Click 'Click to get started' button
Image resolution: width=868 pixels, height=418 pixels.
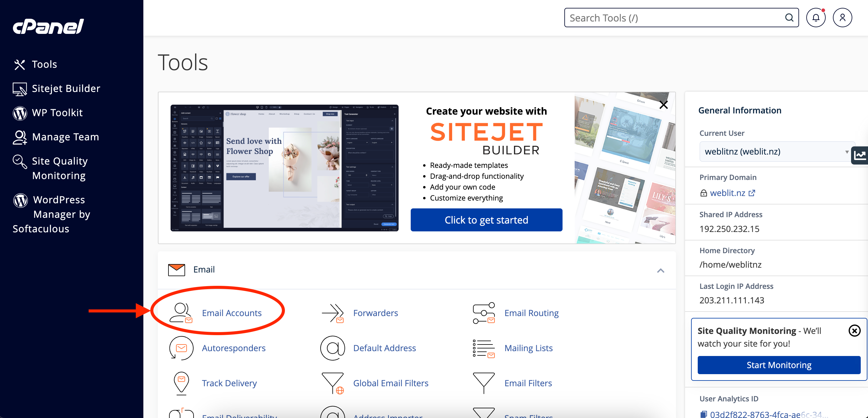[486, 220]
